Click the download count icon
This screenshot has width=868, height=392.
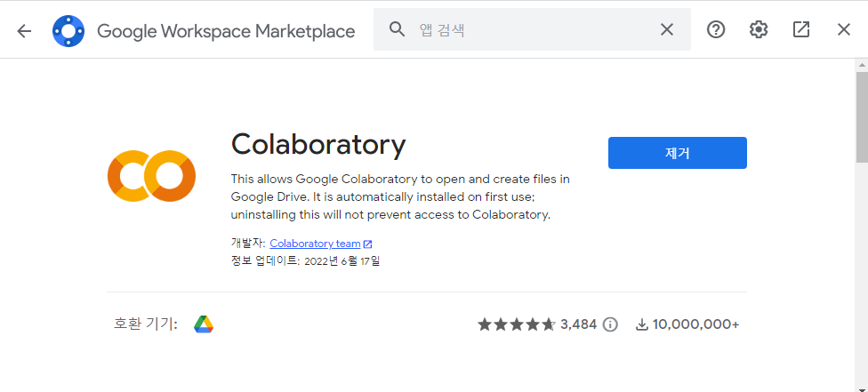pos(641,324)
